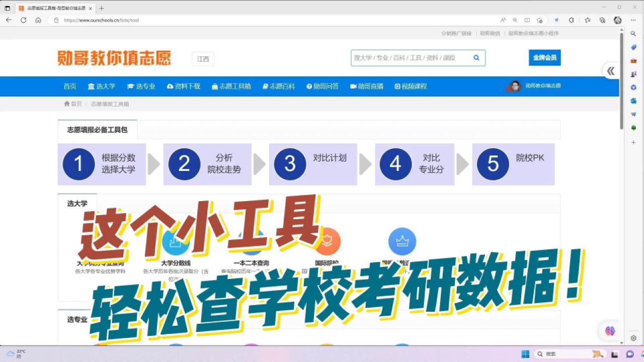Viewport: 644px width, 362px height.
Task: Click the browser profile avatar
Action: (x=618, y=20)
